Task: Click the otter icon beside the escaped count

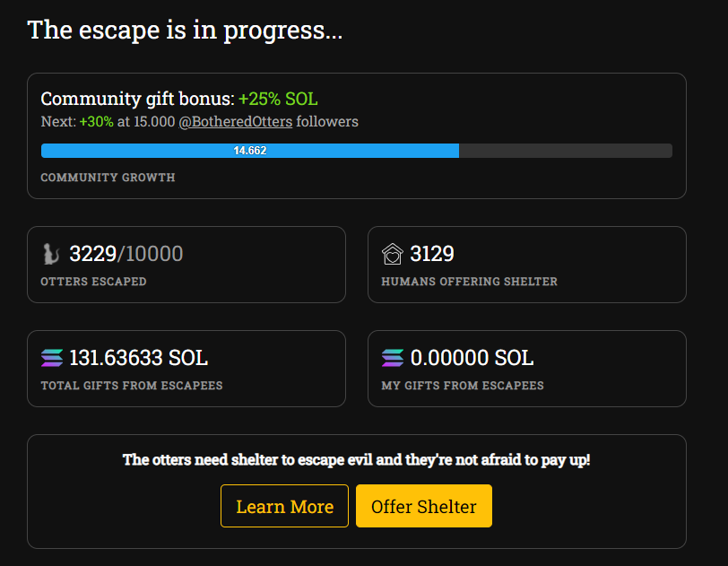Action: [x=51, y=254]
